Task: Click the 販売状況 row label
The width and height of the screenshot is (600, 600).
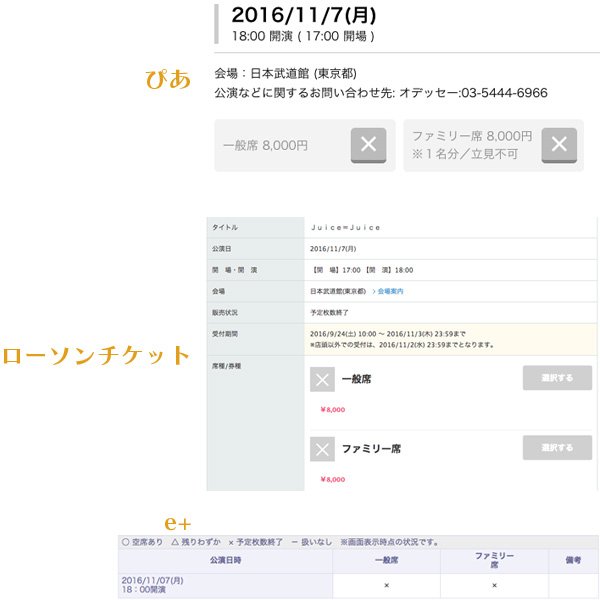Action: (x=225, y=313)
